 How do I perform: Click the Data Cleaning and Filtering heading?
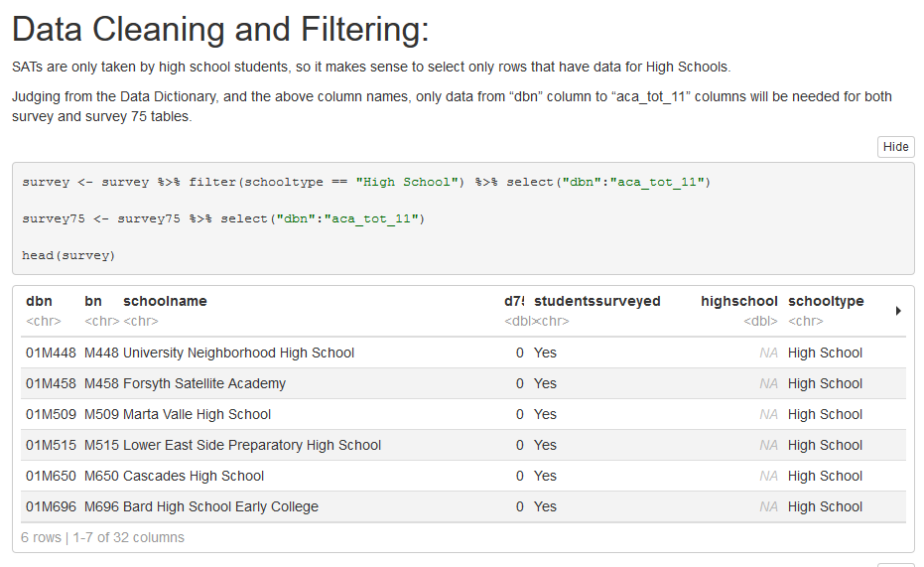(220, 30)
